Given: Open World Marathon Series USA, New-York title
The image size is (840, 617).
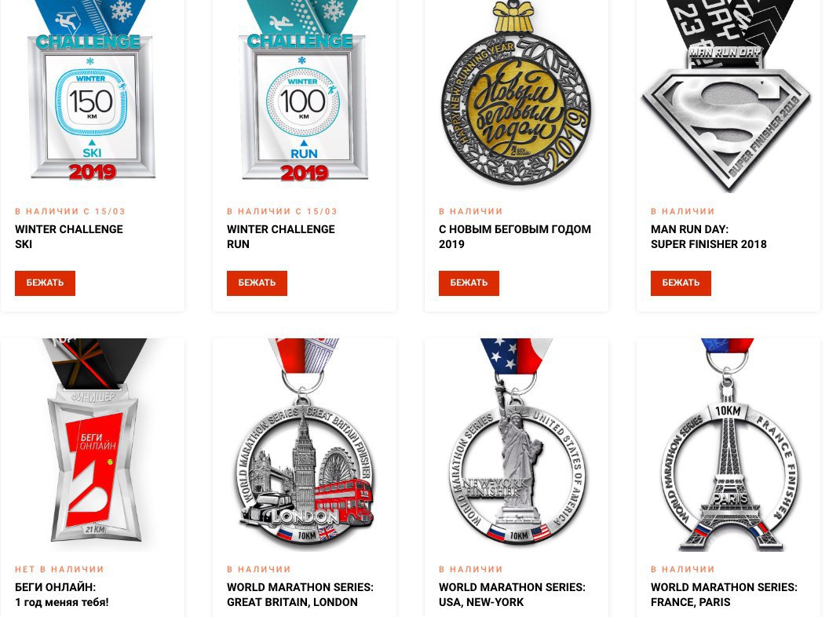Looking at the screenshot, I should (x=512, y=594).
